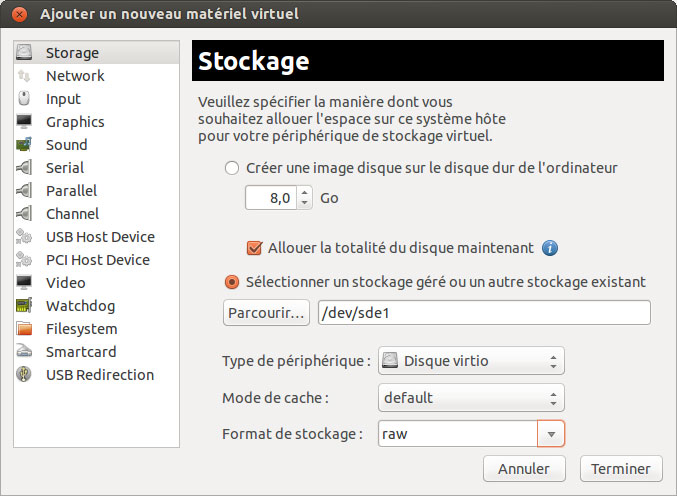Click the Watchdog device icon
Screen dimensions: 677x496
(24, 306)
